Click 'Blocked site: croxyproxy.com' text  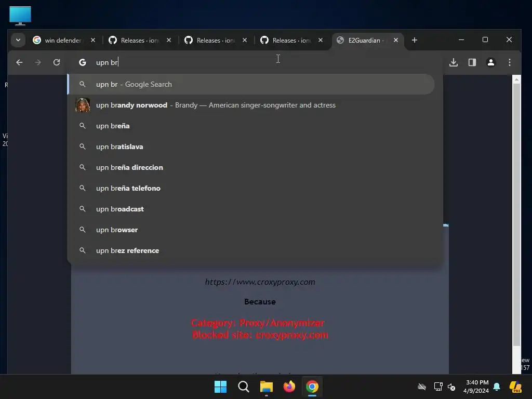(x=260, y=335)
